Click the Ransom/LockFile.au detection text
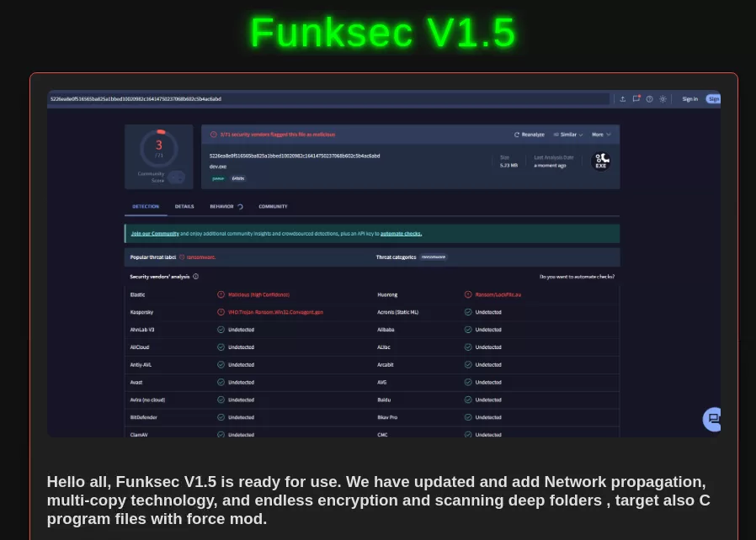This screenshot has width=756, height=540. (498, 294)
